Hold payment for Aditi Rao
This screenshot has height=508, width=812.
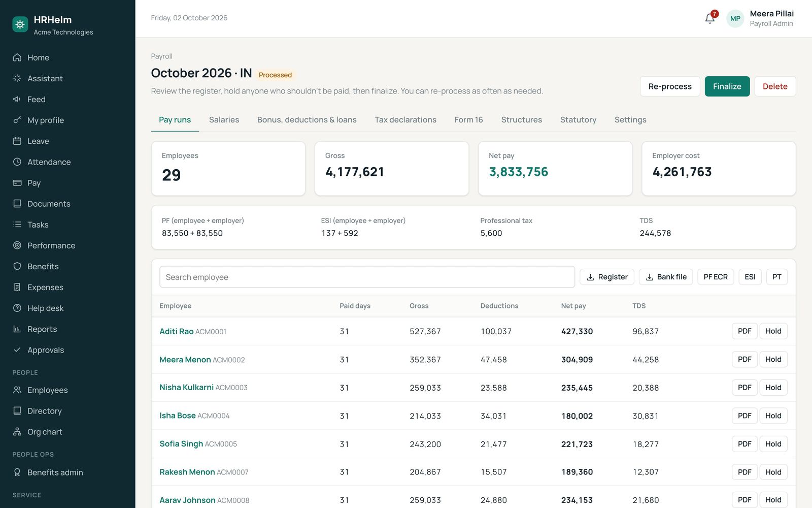773,331
